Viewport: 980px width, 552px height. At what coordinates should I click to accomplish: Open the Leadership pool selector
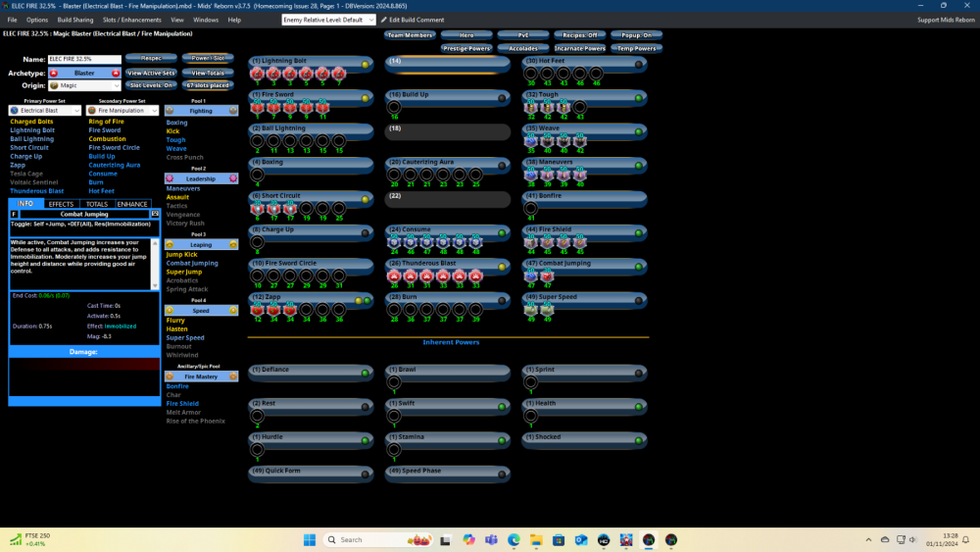point(201,178)
